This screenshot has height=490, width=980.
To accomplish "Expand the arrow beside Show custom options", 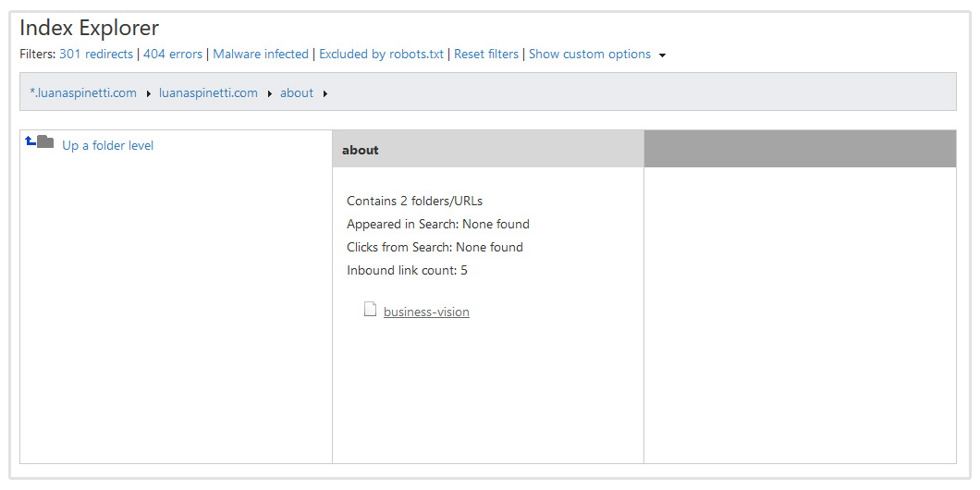I will click(x=662, y=55).
